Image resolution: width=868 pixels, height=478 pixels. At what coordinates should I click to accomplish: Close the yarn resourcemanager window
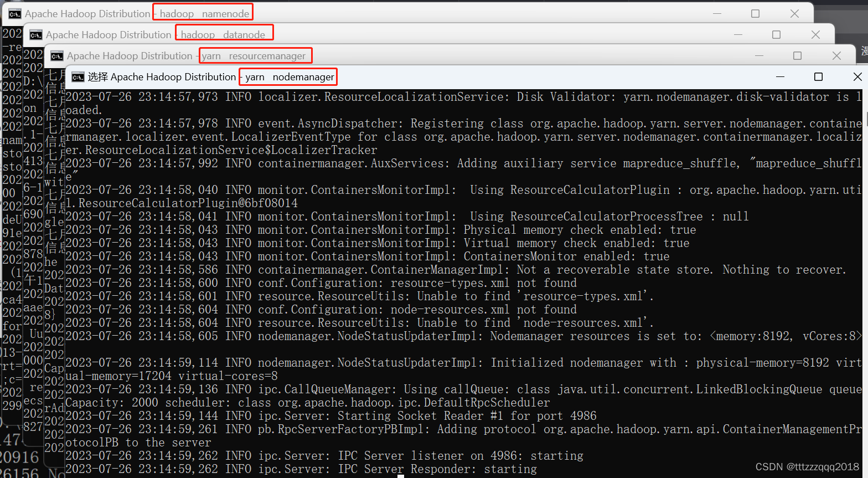pyautogui.click(x=836, y=55)
